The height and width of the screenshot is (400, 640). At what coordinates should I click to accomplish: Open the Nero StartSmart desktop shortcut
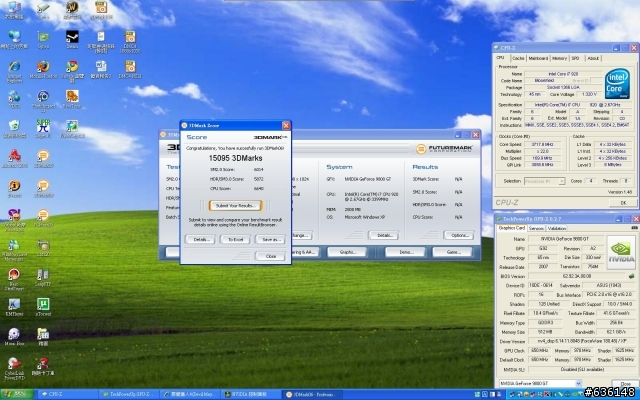[x=14, y=279]
